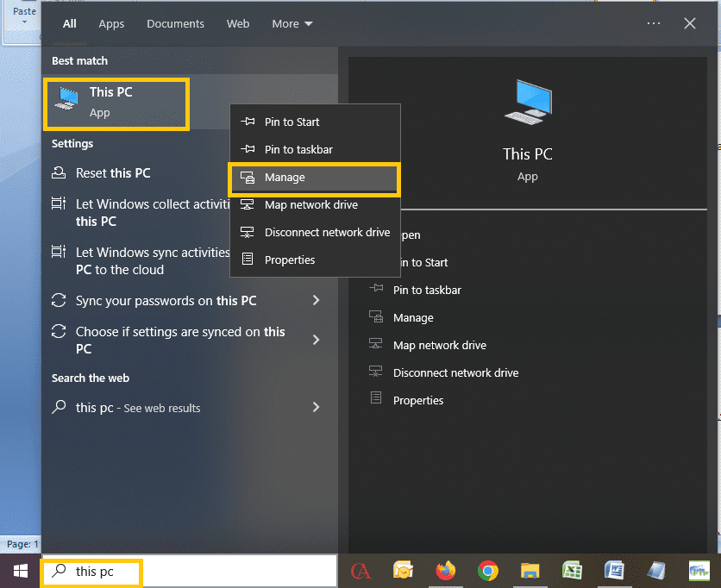This screenshot has width=721, height=588.
Task: Click the Pin to taskbar pin icon in context menu
Action: pos(248,149)
